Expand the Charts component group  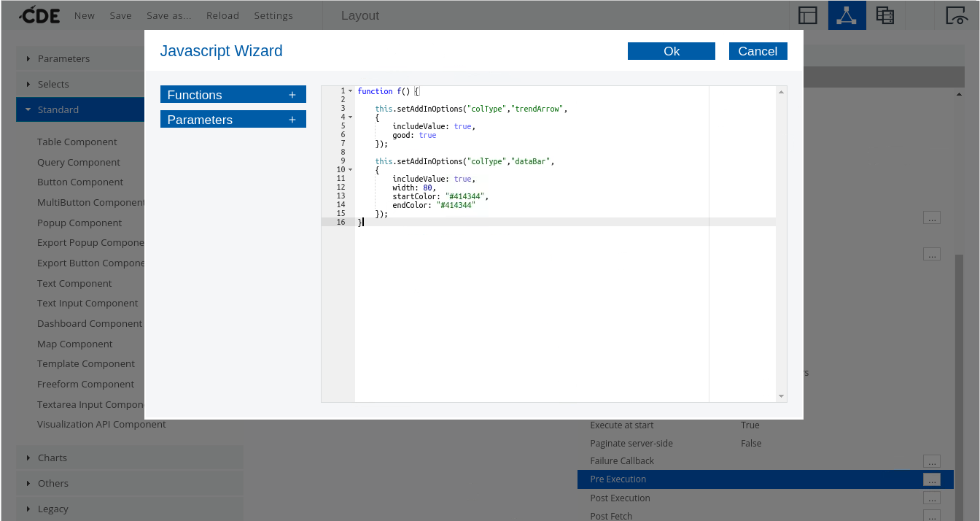52,458
